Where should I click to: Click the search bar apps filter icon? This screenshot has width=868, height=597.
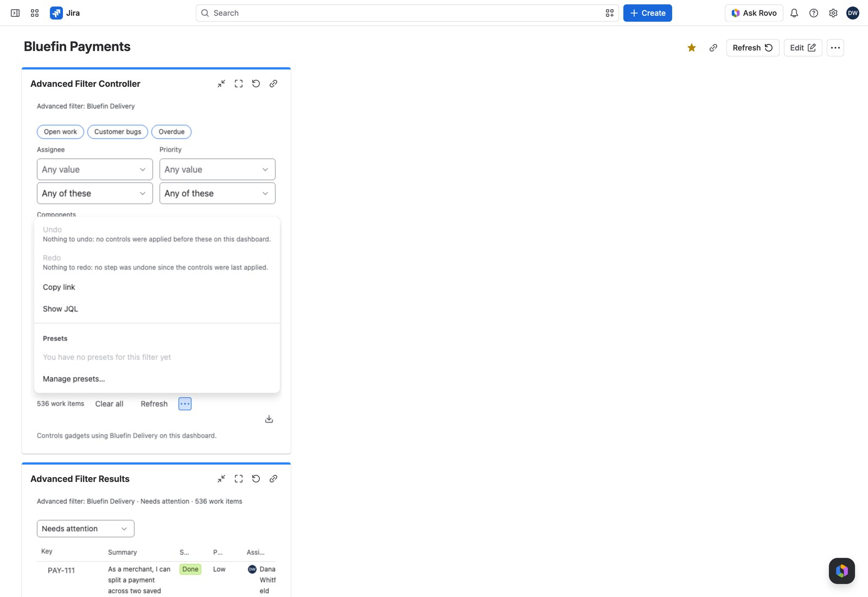tap(610, 13)
